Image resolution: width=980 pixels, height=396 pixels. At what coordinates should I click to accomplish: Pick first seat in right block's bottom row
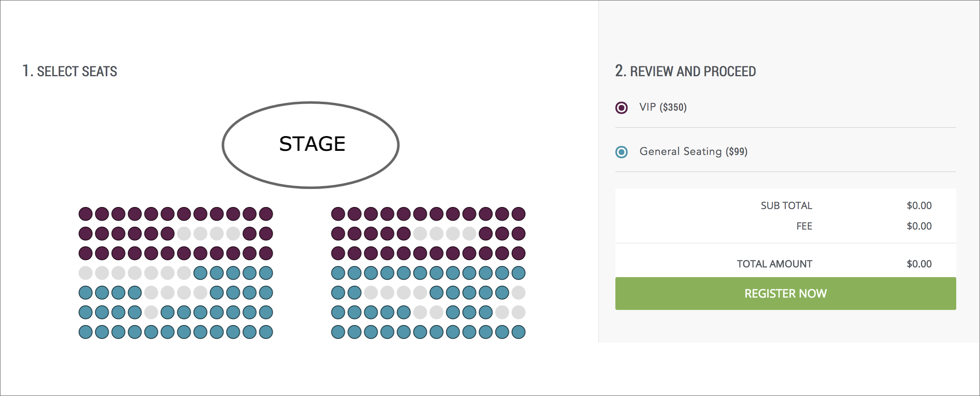pos(338,332)
